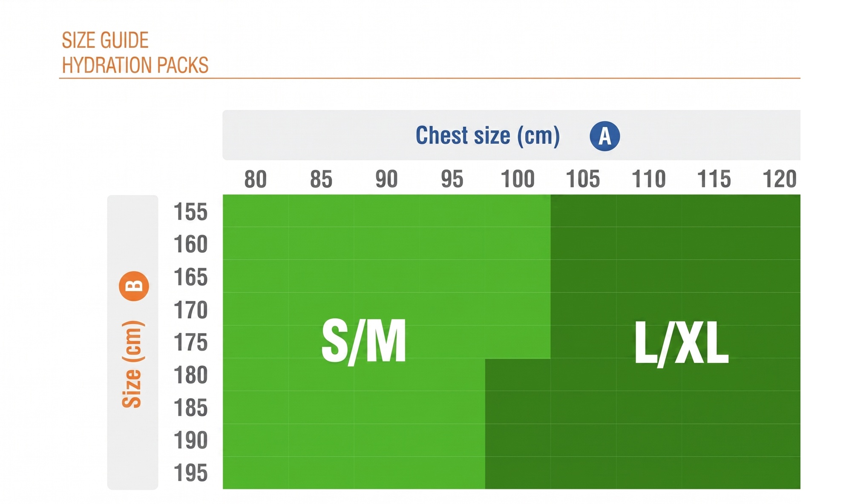Viewport: 852px width, 504px height.
Task: Click the blue A badge icon
Action: tap(604, 136)
